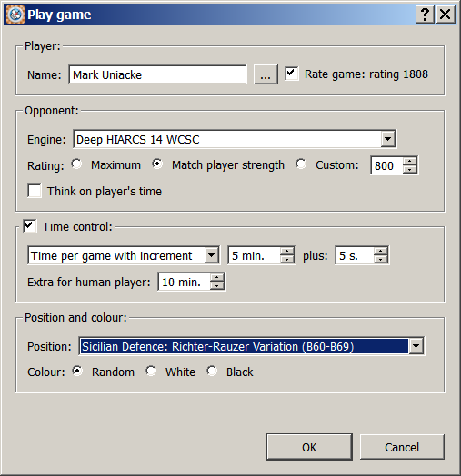Select the Maximum rating option
Screen dimensions: 461x476
76,164
